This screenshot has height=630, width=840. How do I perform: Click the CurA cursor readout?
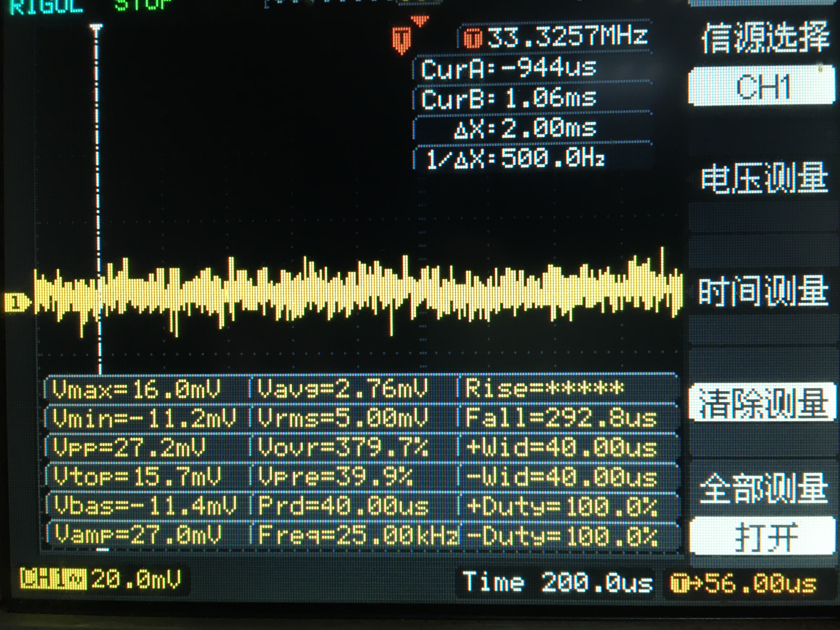point(509,69)
